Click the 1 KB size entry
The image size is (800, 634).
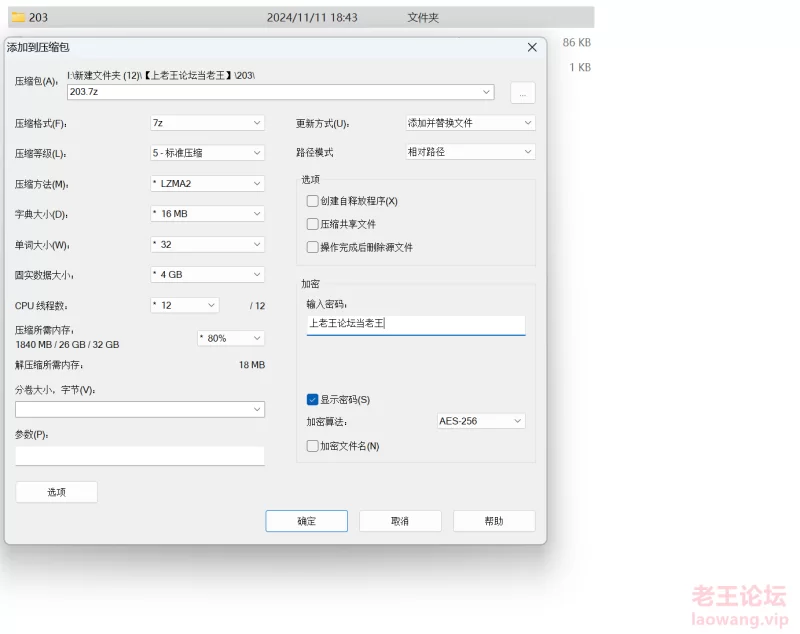tap(580, 67)
